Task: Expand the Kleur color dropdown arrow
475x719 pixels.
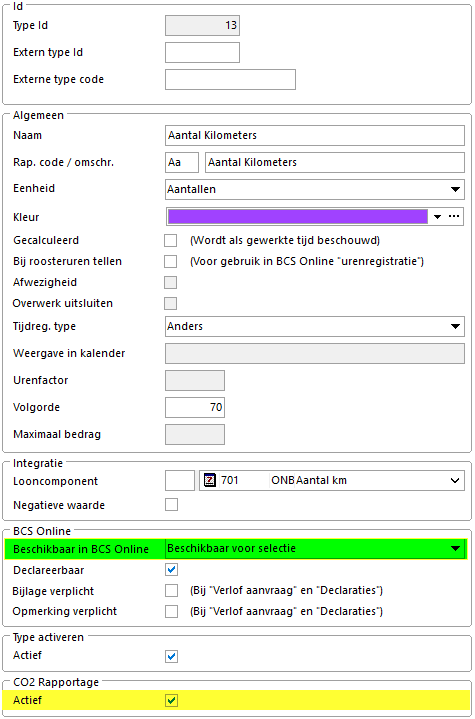Action: pyautogui.click(x=437, y=217)
